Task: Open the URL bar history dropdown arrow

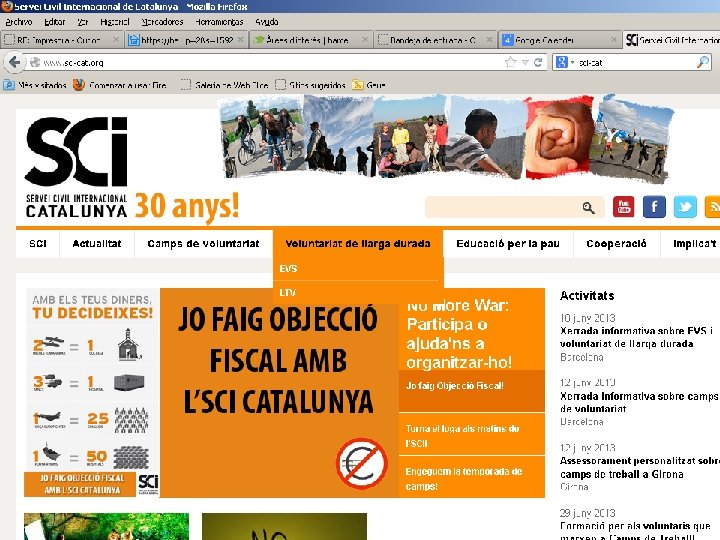Action: (525, 62)
